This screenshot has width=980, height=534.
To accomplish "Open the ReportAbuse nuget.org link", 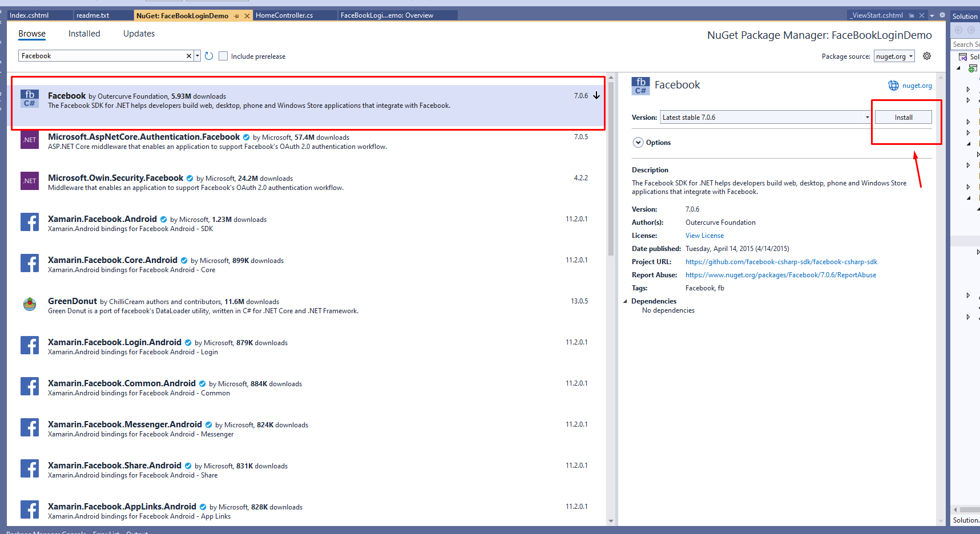I will click(x=781, y=275).
